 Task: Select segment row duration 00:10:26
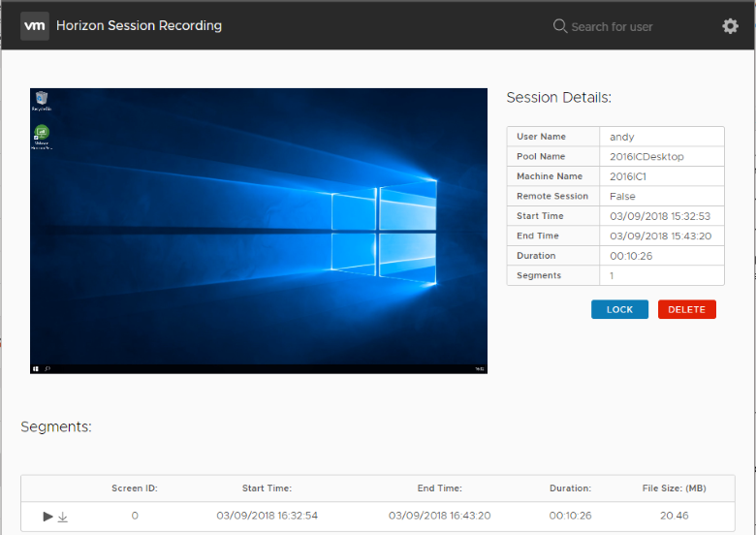click(x=570, y=516)
